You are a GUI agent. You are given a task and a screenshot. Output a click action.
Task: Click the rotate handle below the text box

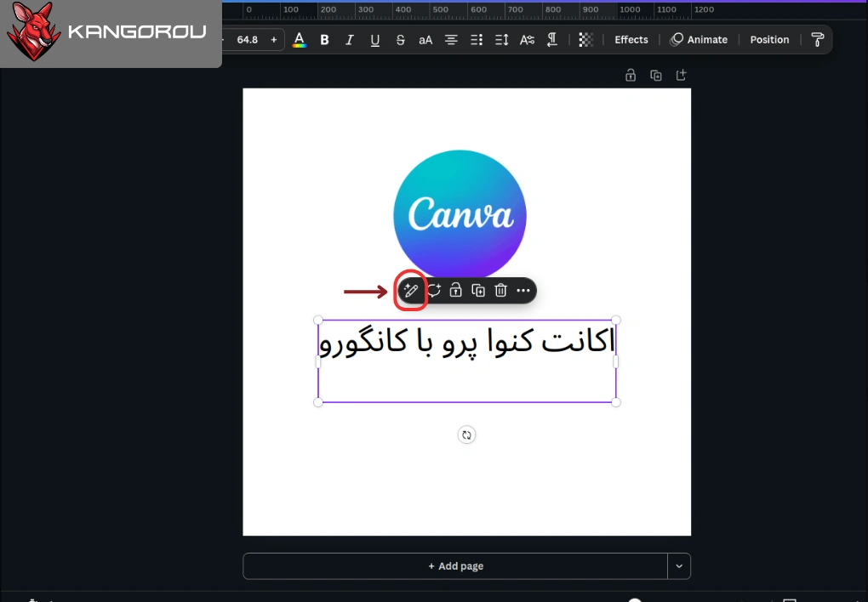point(466,435)
